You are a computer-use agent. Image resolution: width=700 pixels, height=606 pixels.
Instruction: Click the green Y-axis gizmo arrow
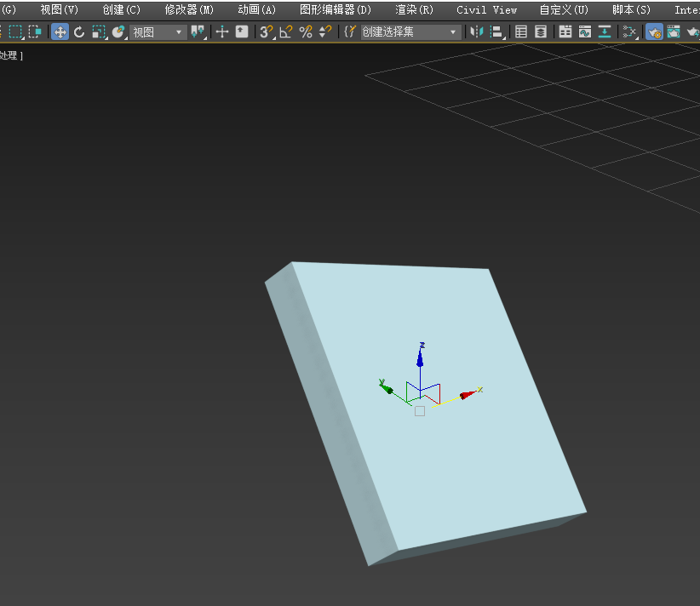coord(386,387)
